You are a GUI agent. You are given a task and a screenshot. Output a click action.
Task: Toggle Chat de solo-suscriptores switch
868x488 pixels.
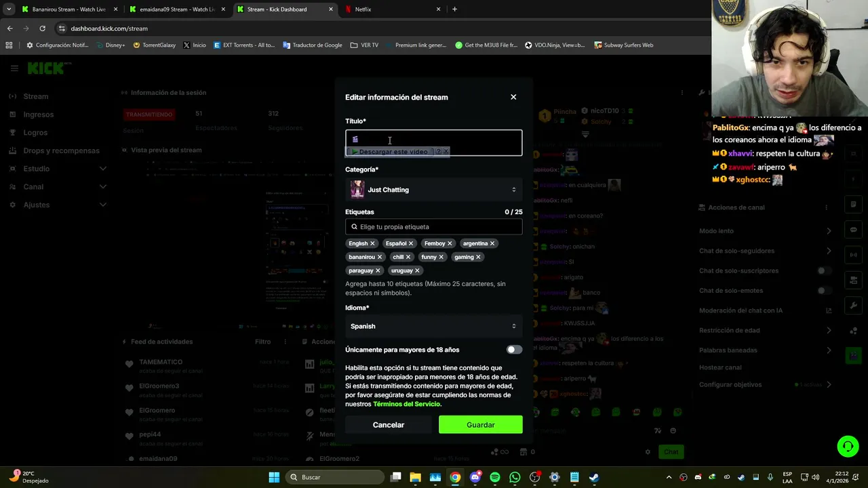coord(824,270)
